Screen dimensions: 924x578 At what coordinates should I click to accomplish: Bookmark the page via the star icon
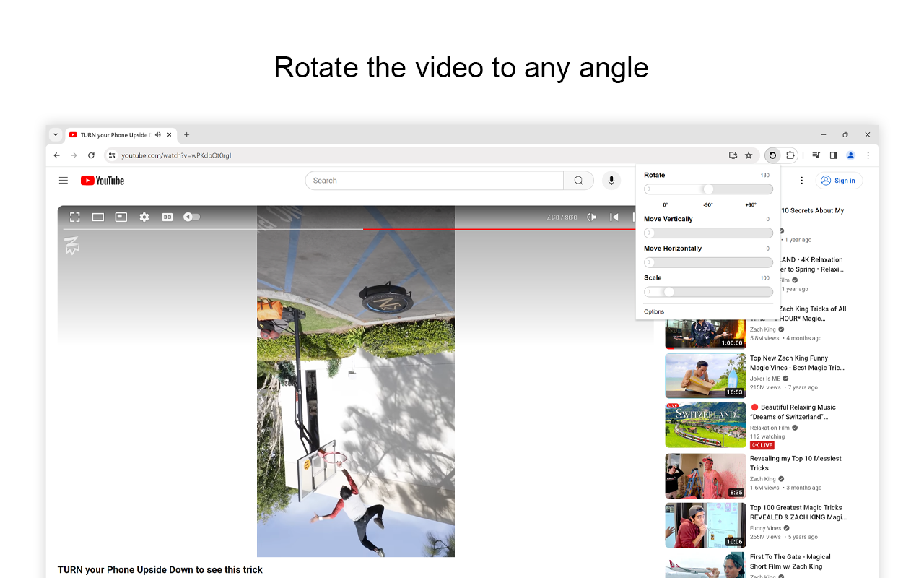(749, 155)
